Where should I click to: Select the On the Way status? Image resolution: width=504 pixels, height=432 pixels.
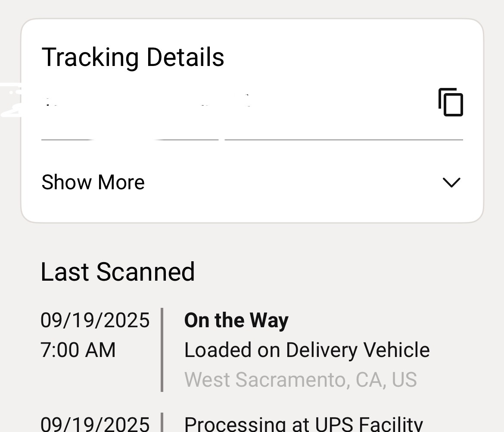point(236,320)
